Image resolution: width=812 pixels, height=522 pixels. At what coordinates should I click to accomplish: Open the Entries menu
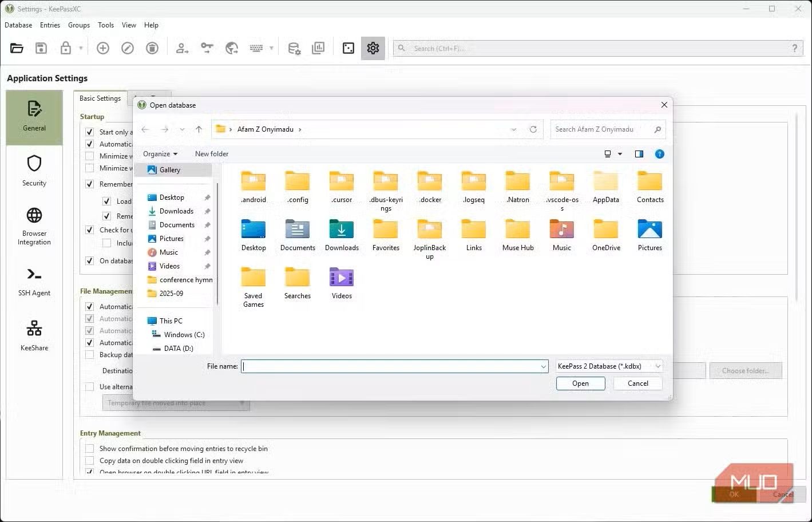click(50, 25)
